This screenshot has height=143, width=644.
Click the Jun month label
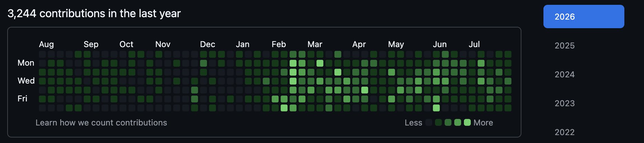(440, 44)
